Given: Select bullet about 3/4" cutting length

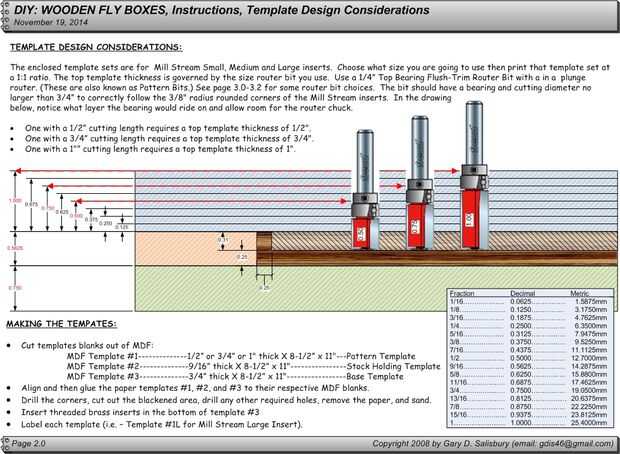Looking at the screenshot, I should click(169, 139).
